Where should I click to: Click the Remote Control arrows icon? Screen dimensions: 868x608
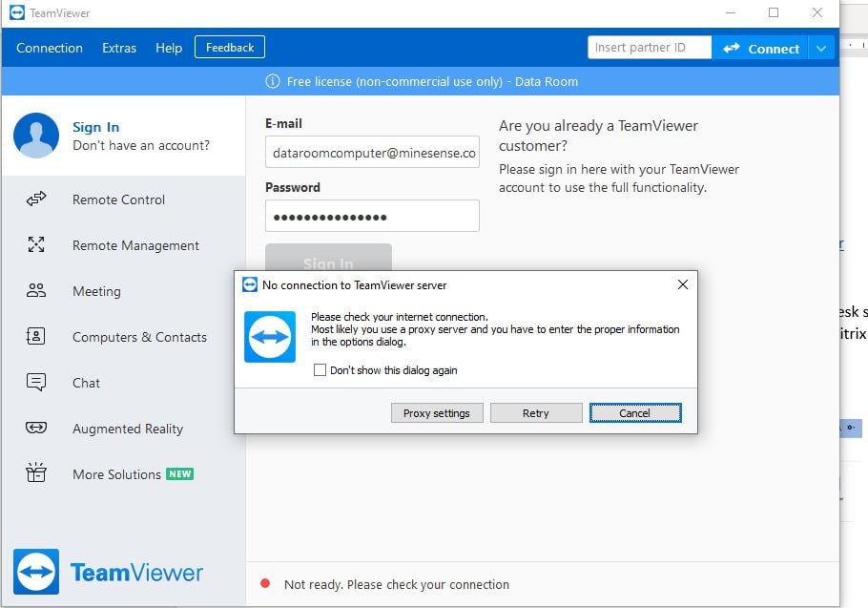(36, 199)
